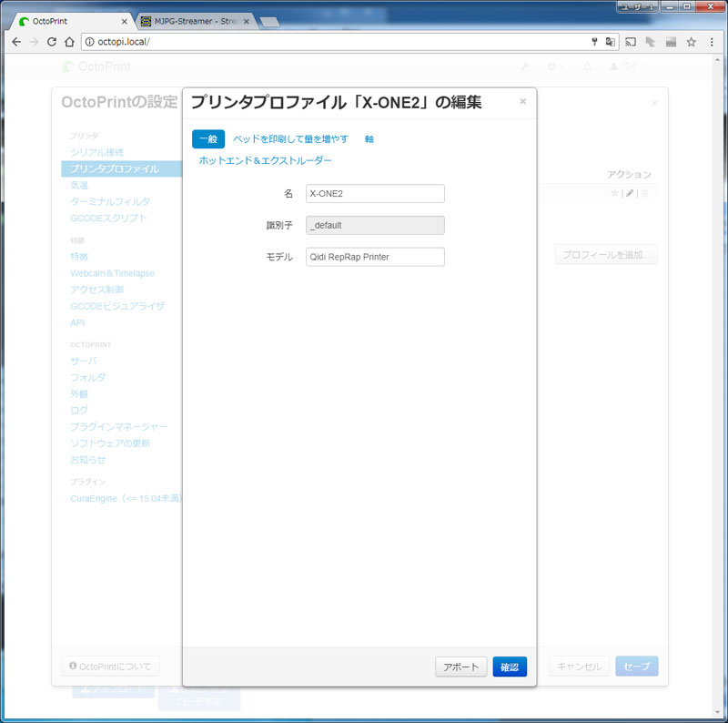The width and height of the screenshot is (728, 723).
Task: Click the キャンセル button in settings
Action: point(579,667)
